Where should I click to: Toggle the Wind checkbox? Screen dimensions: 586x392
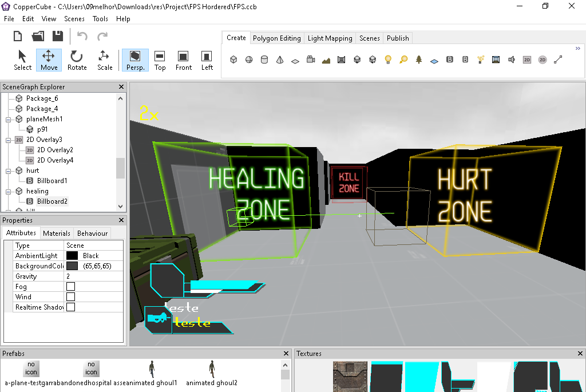70,296
